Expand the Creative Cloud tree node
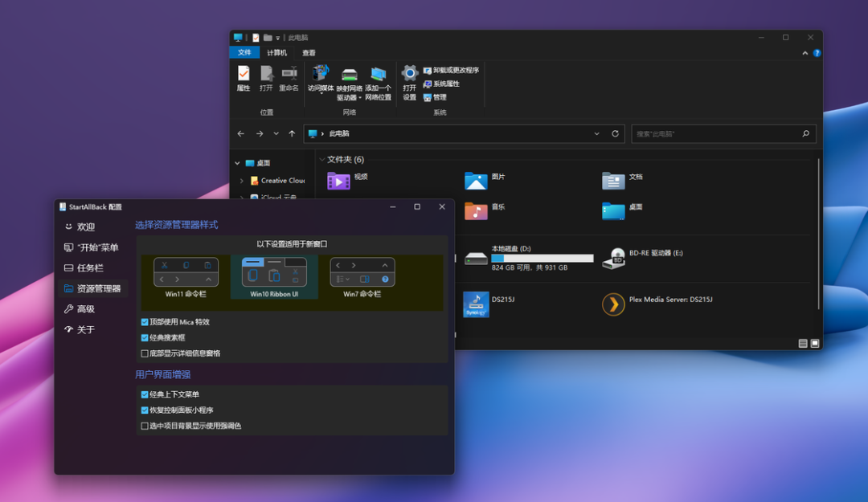The width and height of the screenshot is (868, 502). click(x=242, y=181)
